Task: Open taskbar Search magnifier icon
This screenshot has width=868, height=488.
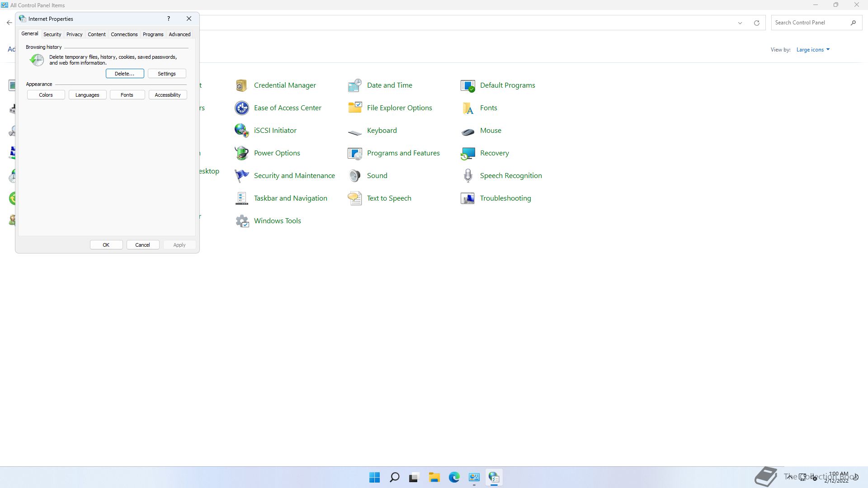Action: point(394,477)
